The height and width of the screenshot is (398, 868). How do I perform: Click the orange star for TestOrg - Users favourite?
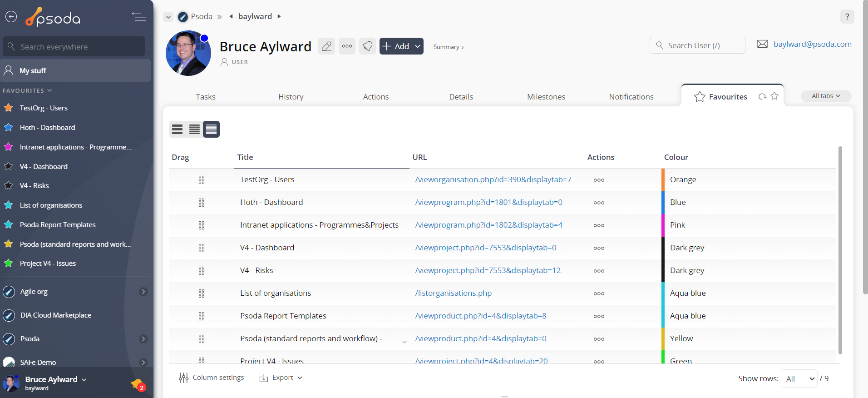pyautogui.click(x=8, y=108)
